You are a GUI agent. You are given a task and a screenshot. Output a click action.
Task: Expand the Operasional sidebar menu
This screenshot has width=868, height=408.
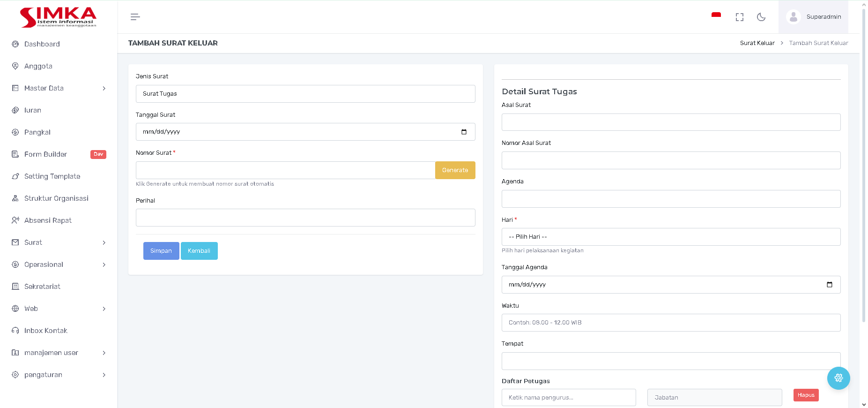59,264
